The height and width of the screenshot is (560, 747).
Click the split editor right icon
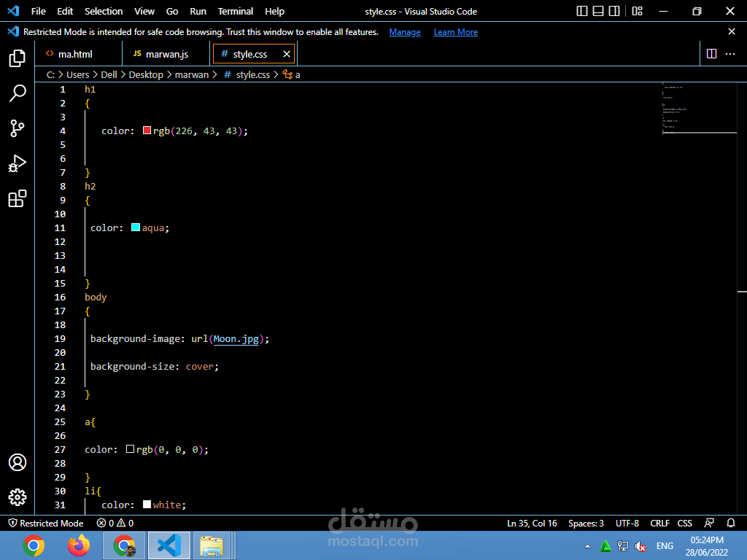tap(711, 54)
